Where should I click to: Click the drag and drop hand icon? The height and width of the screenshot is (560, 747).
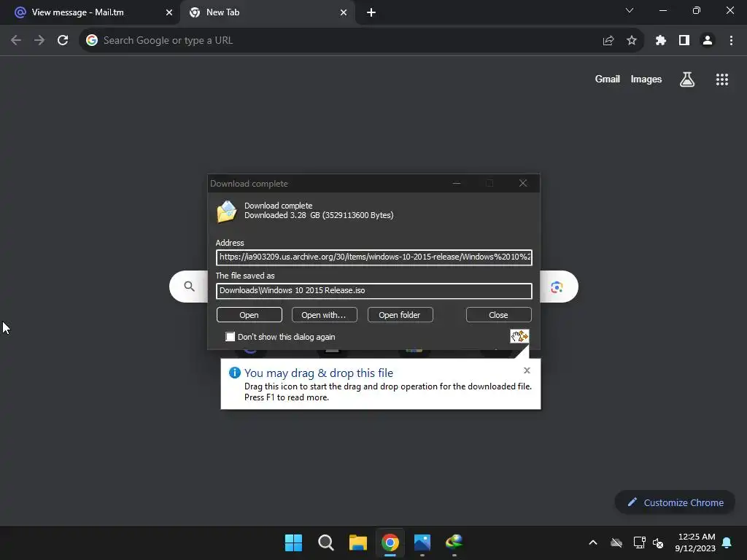(519, 336)
